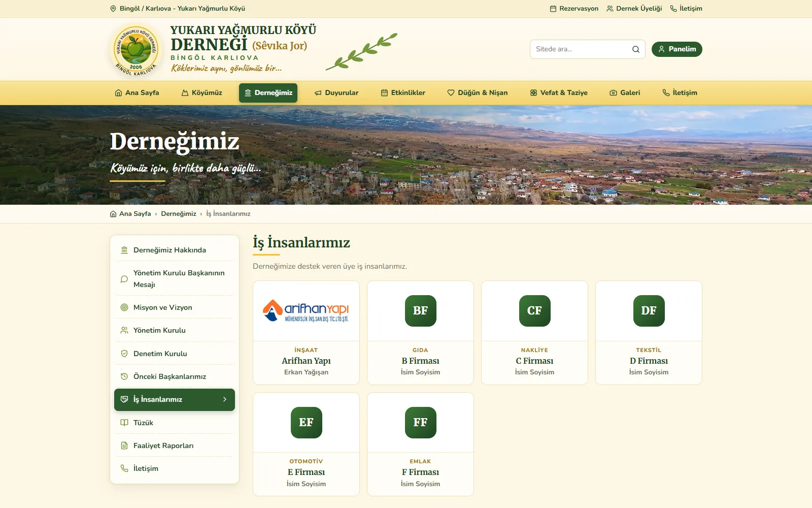Click the search magnifier icon
This screenshot has width=812, height=508.
point(635,49)
